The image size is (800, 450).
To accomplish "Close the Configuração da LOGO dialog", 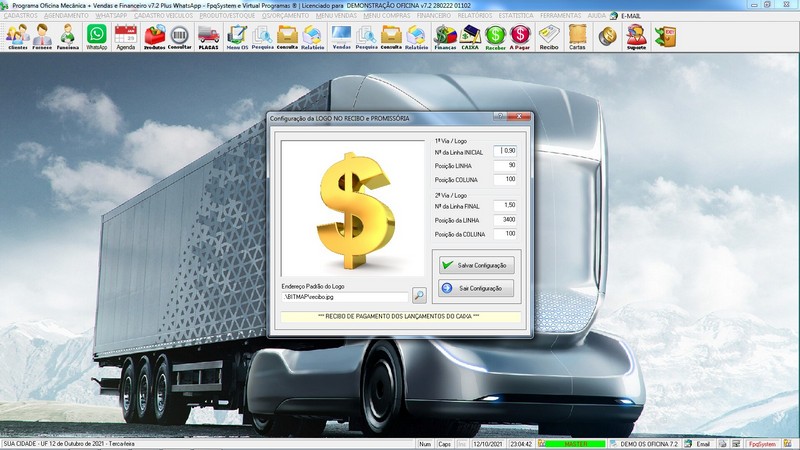I will pos(519,116).
